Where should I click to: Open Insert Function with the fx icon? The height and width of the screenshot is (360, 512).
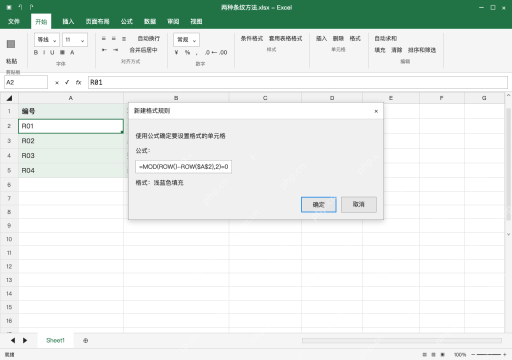78,82
